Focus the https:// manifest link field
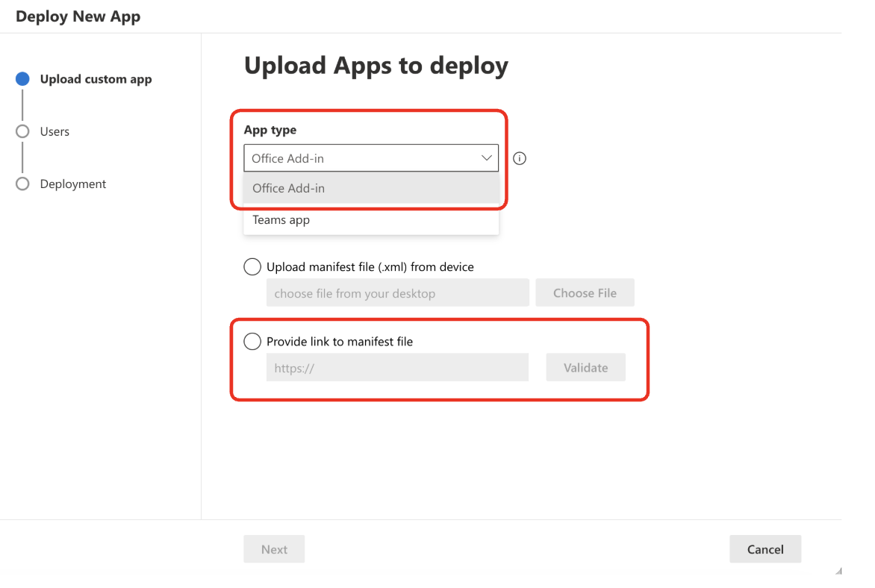This screenshot has width=875, height=588. pyautogui.click(x=397, y=368)
